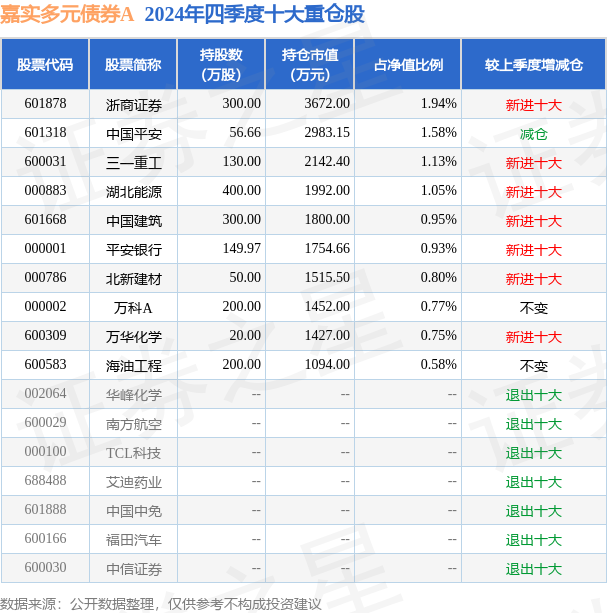Click the 湖北能源 stock name
607x613 pixels.
point(134,192)
